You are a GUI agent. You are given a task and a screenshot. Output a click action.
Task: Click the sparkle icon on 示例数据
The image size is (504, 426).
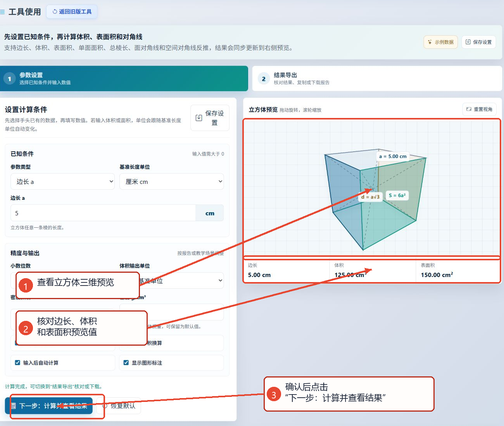[430, 42]
